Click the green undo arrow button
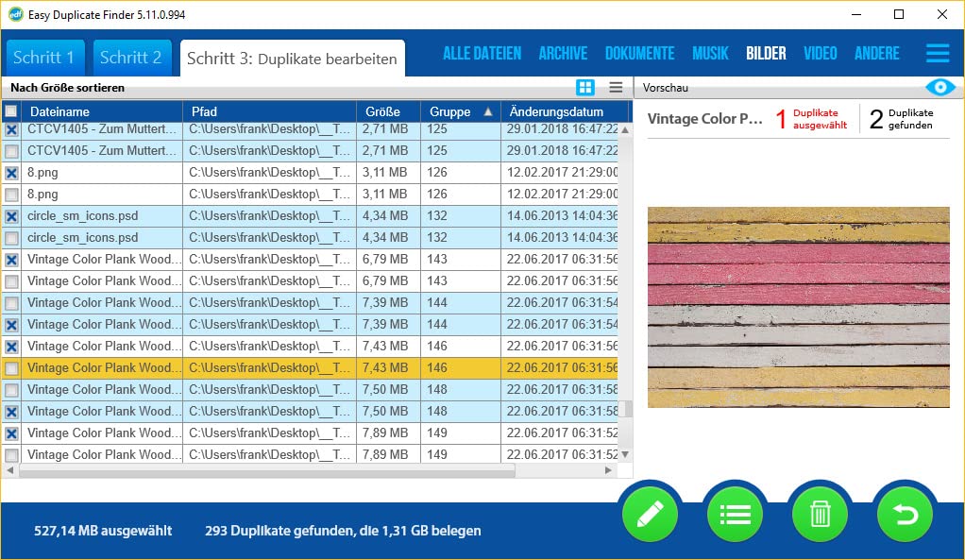This screenshot has width=965, height=560. [905, 515]
